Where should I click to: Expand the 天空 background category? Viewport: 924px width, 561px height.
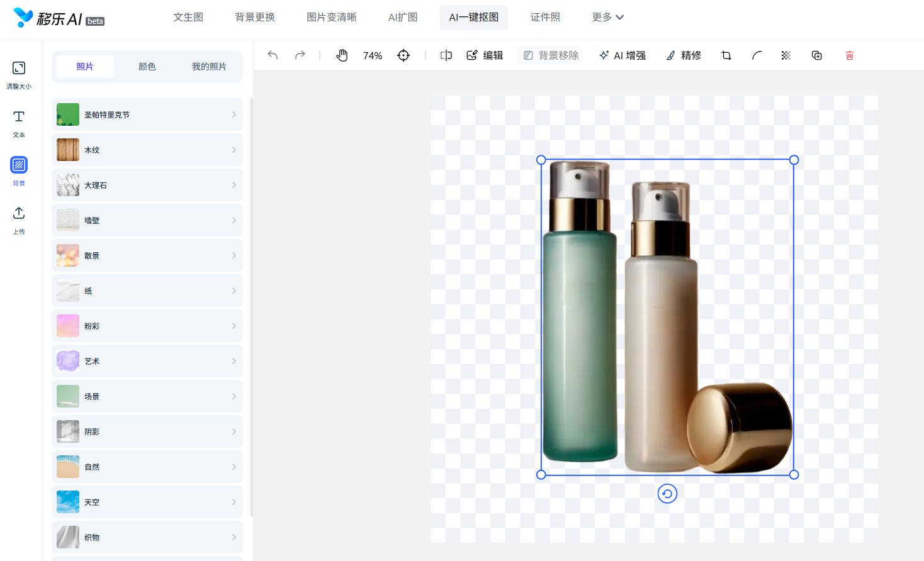click(147, 502)
